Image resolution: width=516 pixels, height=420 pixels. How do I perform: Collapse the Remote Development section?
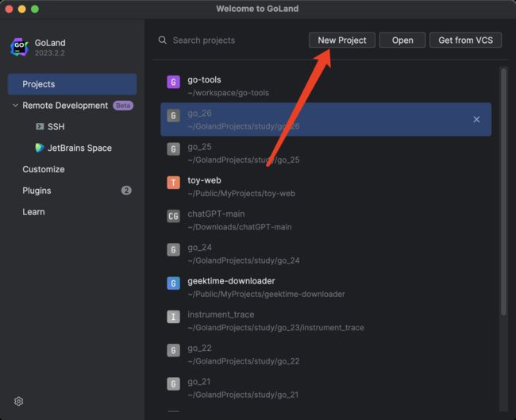tap(15, 106)
